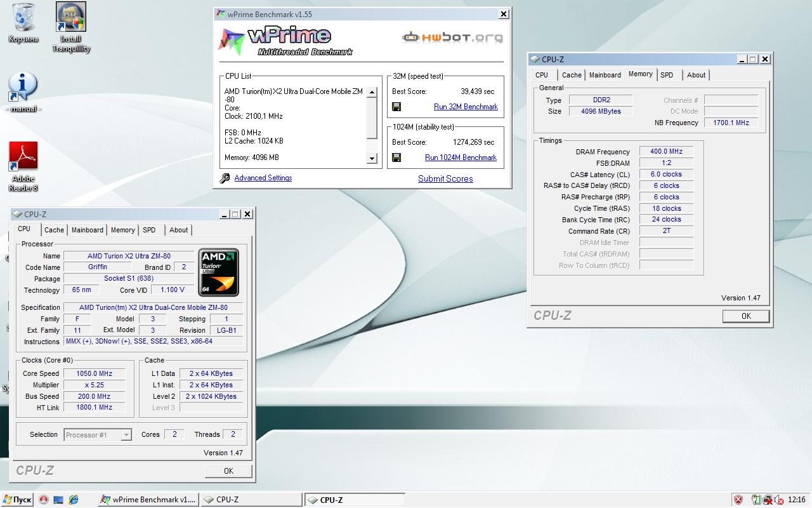Launch Internet Explorer from quick launch

pos(74,500)
